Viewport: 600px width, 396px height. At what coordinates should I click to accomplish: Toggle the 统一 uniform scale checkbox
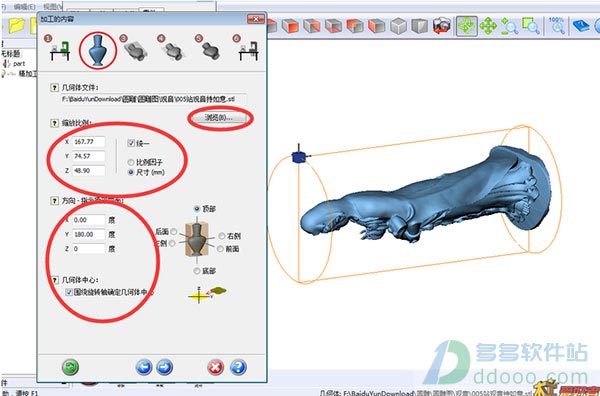[131, 143]
